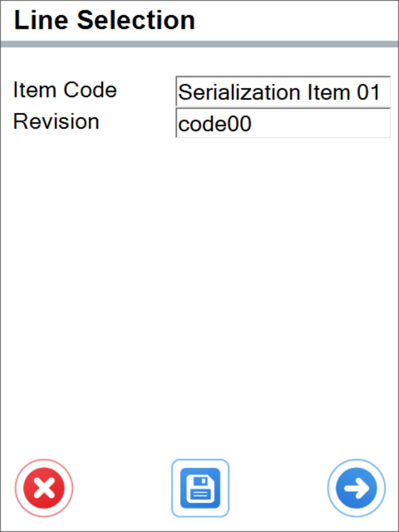Click the red cancel X icon
Viewport: 399px width, 532px height.
[44, 488]
